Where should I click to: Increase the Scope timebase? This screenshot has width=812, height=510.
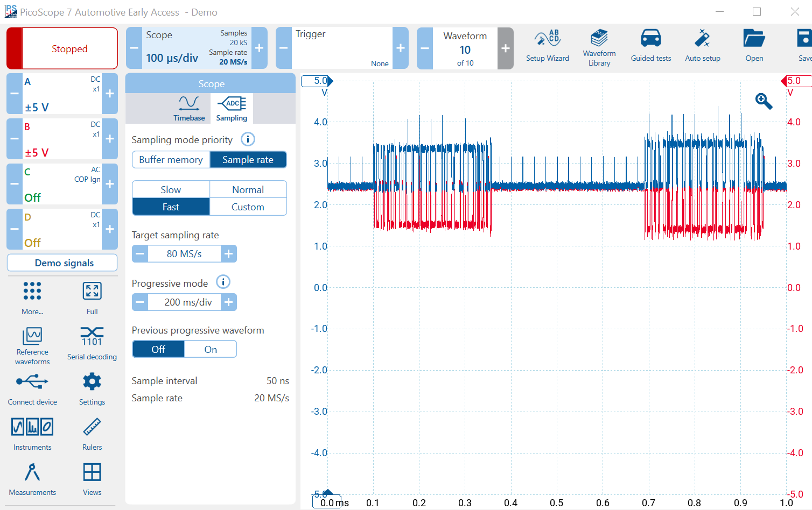[260, 48]
